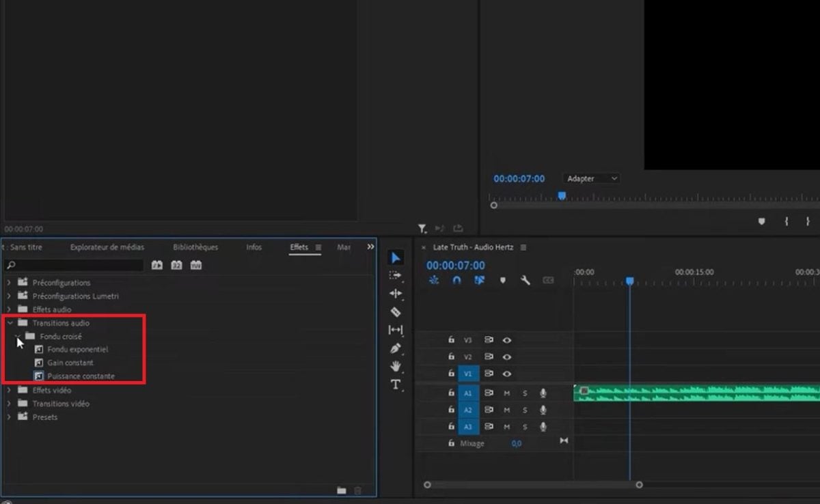The image size is (820, 504).
Task: Select the Gain constant transition
Action: tap(70, 363)
